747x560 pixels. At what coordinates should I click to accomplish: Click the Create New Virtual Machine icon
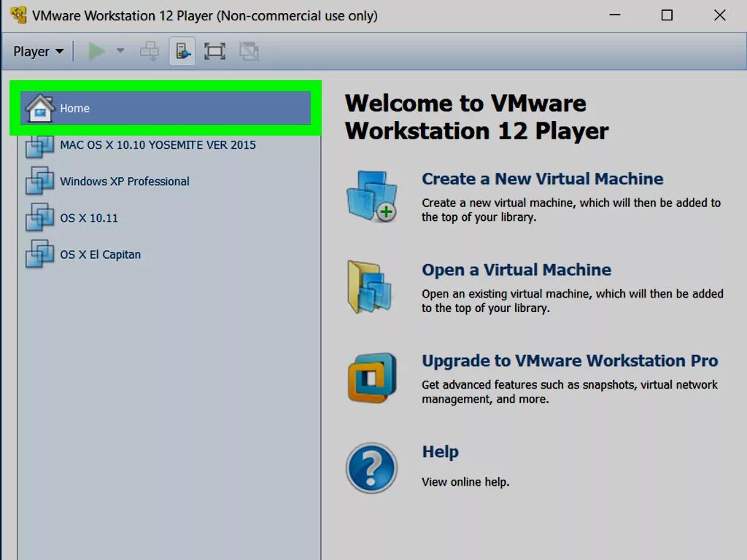coord(372,197)
